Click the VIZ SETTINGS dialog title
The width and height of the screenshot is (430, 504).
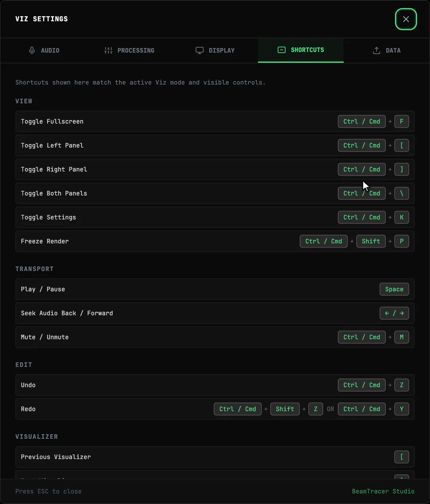(x=41, y=19)
